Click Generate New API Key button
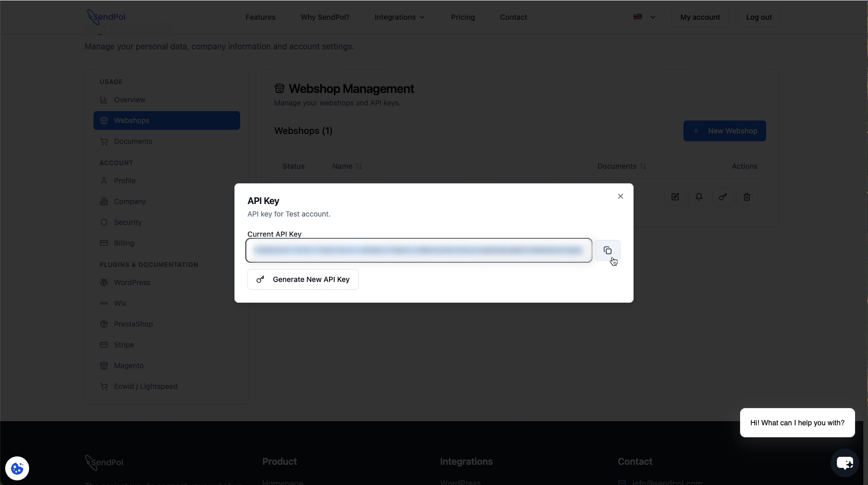868x485 pixels. pyautogui.click(x=303, y=279)
